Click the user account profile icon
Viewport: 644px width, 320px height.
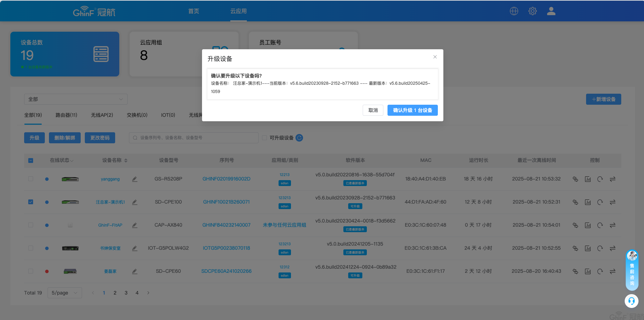click(551, 11)
